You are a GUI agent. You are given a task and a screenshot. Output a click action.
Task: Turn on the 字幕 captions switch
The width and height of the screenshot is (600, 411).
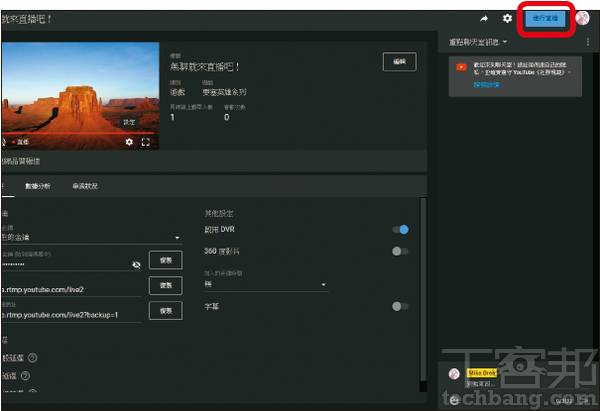[401, 306]
